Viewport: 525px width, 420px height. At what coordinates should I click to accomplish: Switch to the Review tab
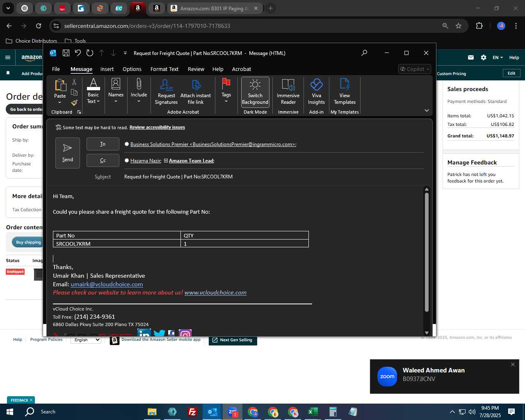point(196,69)
